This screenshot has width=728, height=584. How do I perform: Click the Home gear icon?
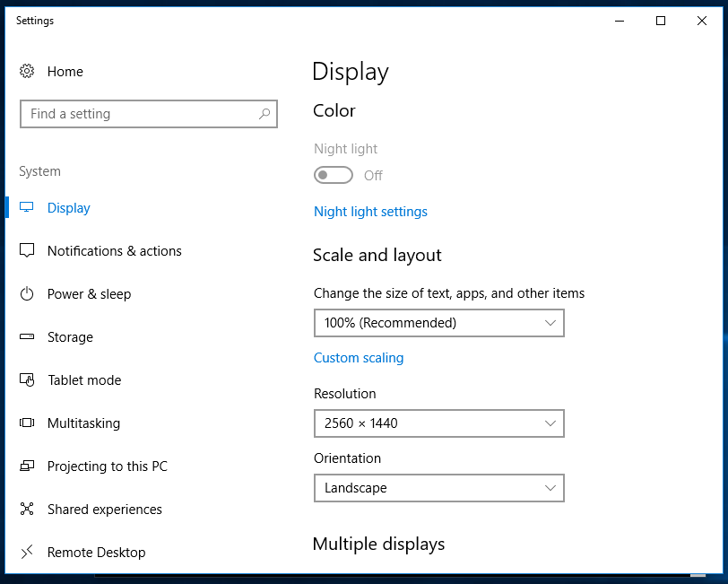click(x=27, y=72)
